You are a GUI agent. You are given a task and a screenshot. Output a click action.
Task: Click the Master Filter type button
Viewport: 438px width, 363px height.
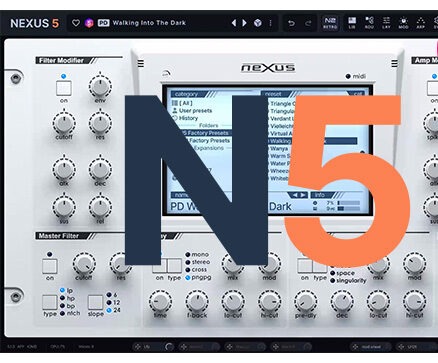[x=50, y=302]
